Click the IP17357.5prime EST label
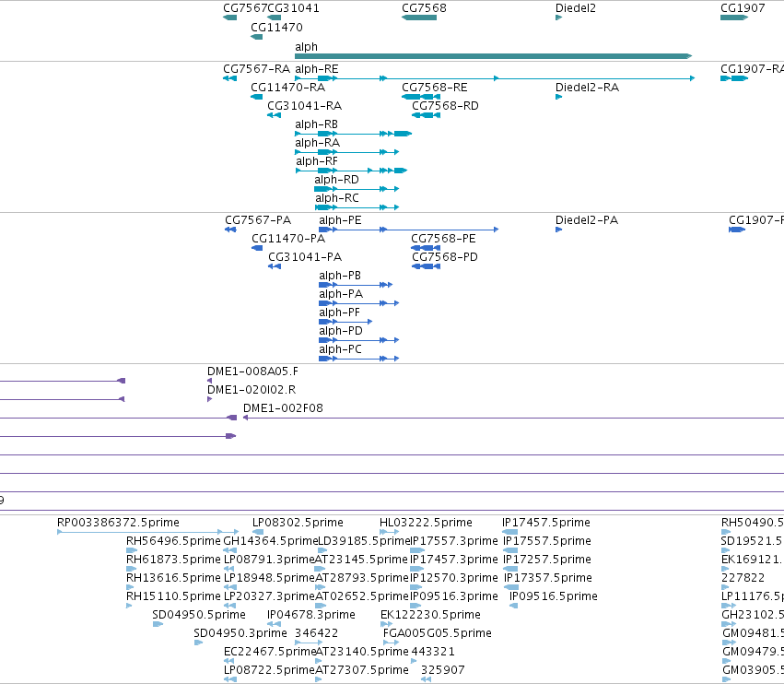Image resolution: width=784 pixels, height=684 pixels. point(547,577)
